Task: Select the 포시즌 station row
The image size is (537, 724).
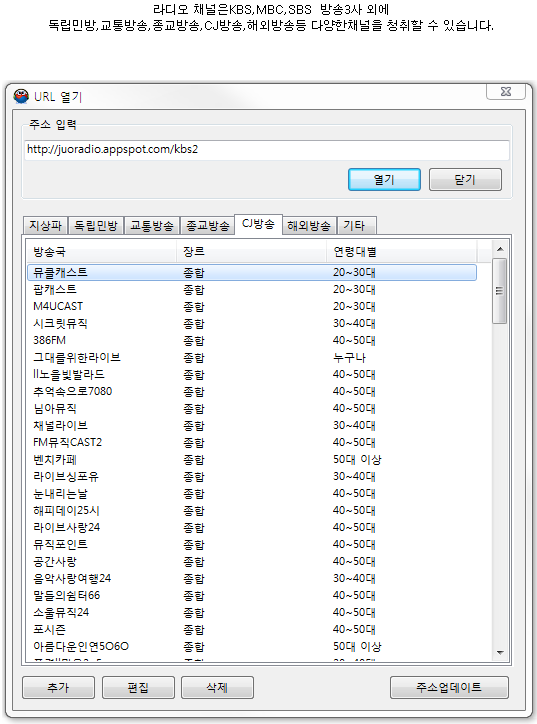Action: coord(252,630)
